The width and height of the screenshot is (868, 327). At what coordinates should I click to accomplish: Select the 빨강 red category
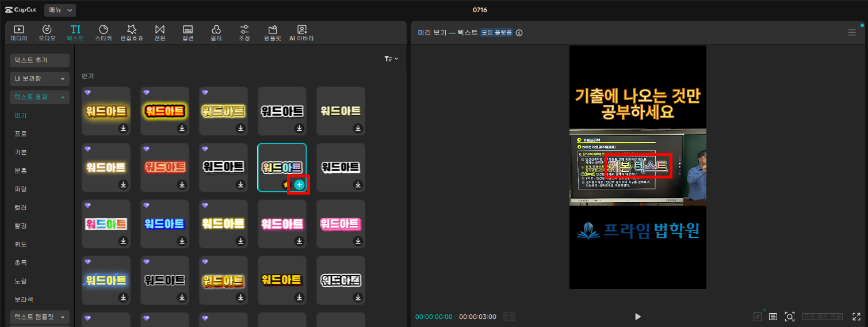(x=21, y=226)
